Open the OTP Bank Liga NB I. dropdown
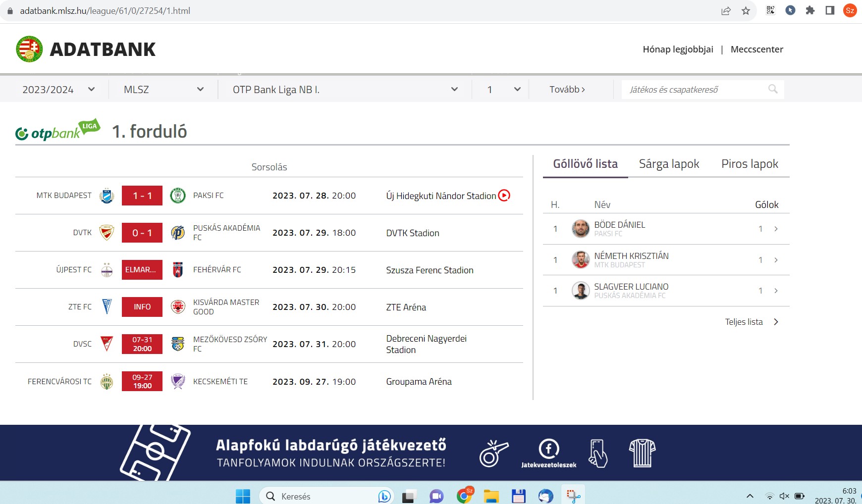862x504 pixels. click(x=345, y=90)
